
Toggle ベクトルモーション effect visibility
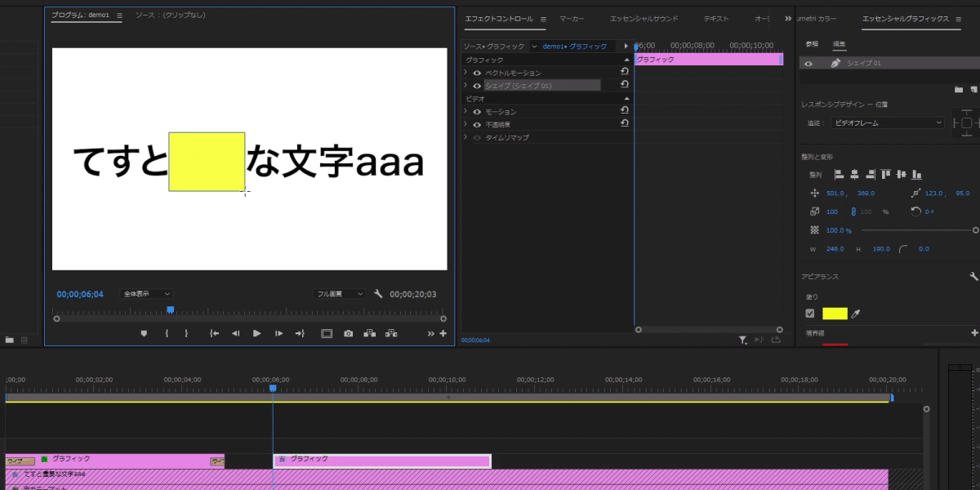tap(477, 73)
